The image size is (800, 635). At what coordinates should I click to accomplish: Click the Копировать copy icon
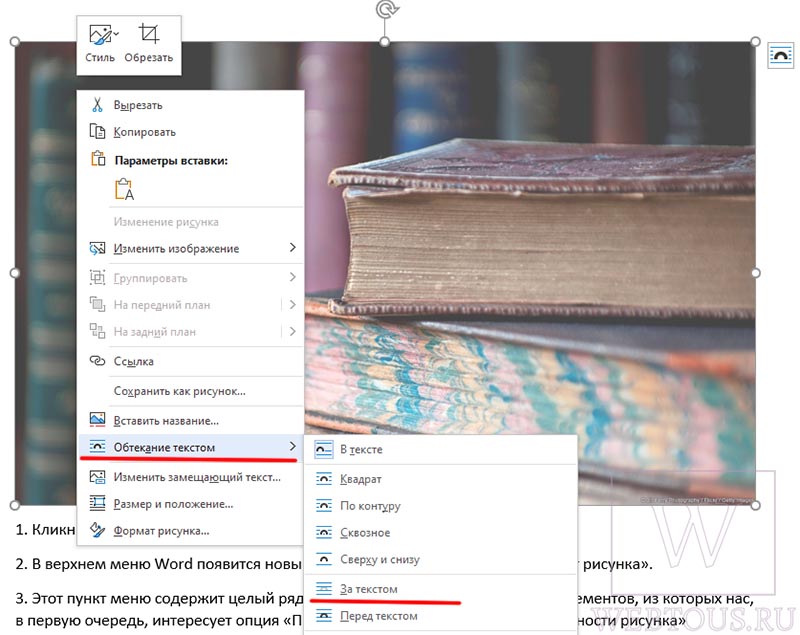[97, 131]
